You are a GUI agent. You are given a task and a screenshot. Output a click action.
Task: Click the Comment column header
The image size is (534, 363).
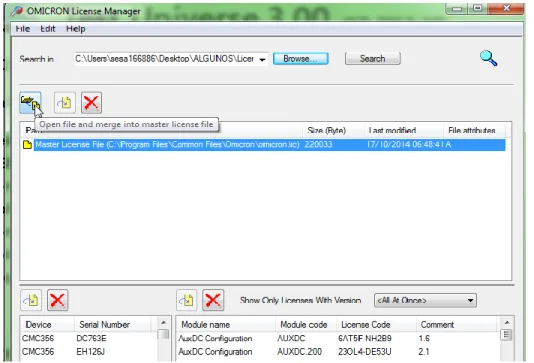point(456,325)
